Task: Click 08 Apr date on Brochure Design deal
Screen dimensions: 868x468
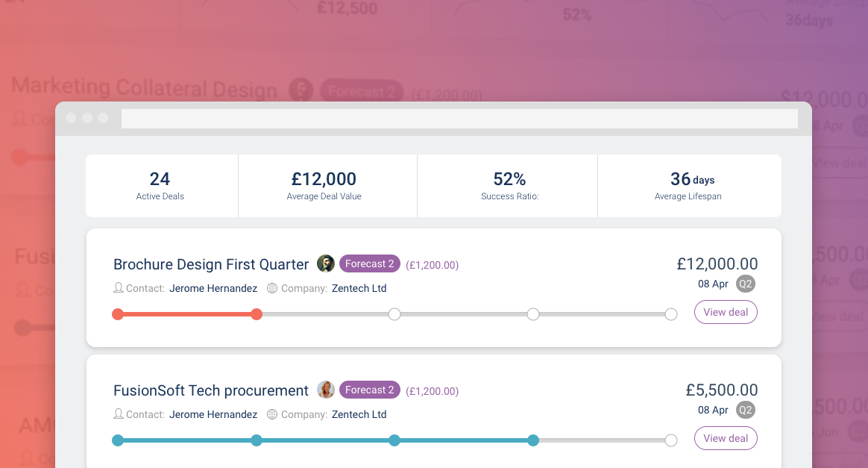Action: point(713,284)
